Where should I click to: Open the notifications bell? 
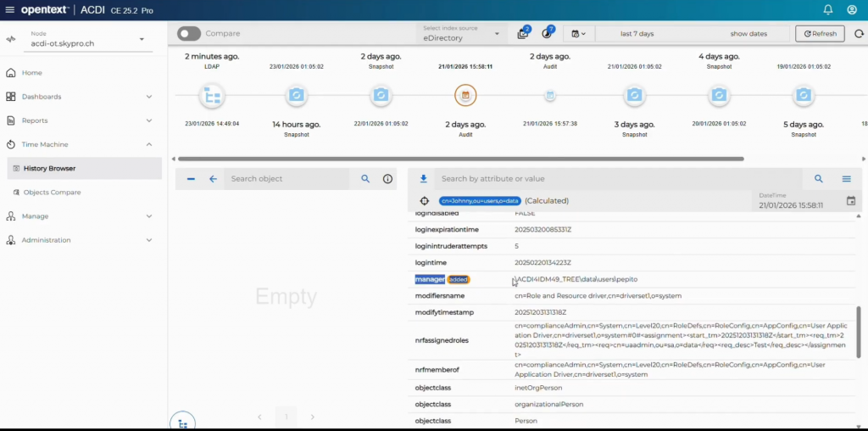pyautogui.click(x=827, y=9)
